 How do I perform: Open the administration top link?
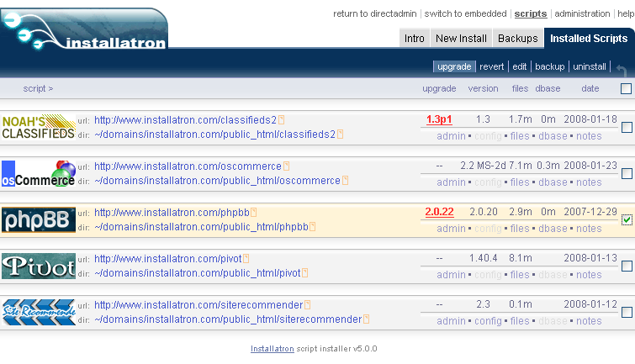[x=582, y=13]
